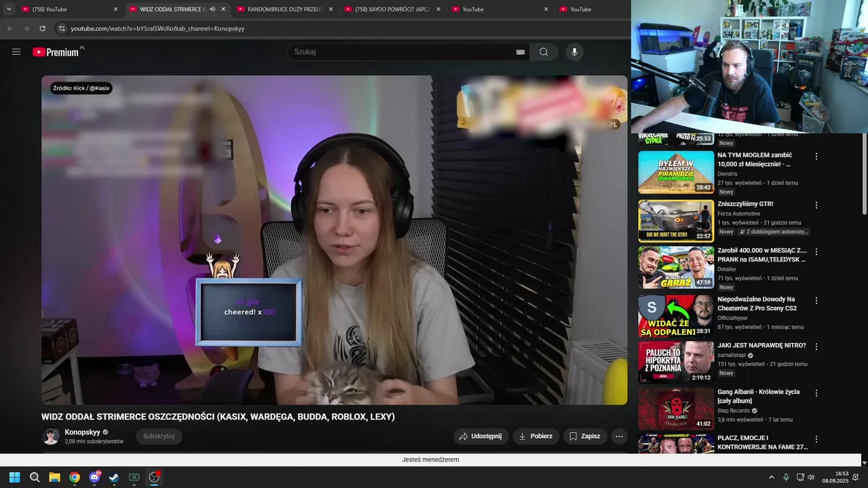Screen dimensions: 868x488
Task: Open JAKI JEST NAPRAWDĘ NITRO? video title
Action: [762, 346]
